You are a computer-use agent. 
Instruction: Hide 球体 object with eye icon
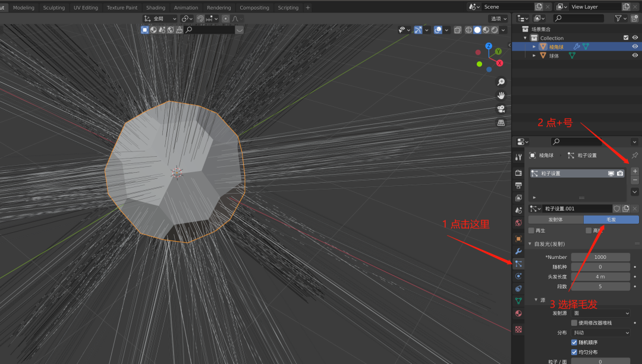[x=635, y=56]
